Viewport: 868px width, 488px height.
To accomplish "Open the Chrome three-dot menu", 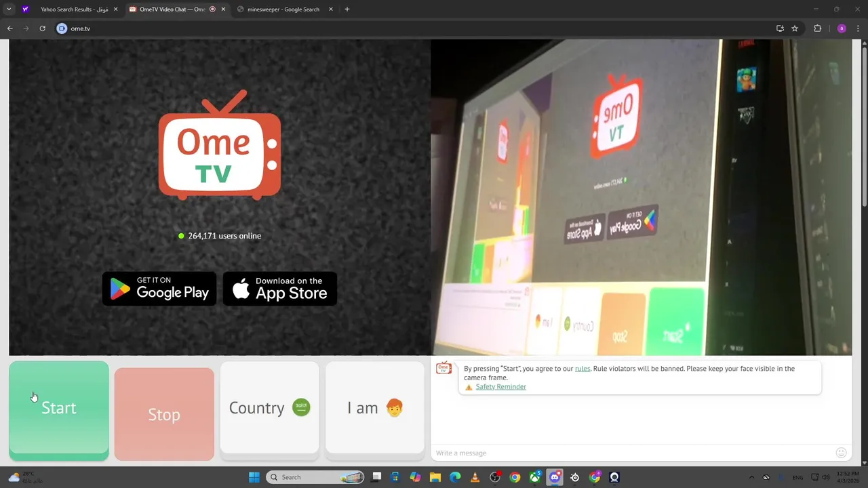I will pos(859,28).
